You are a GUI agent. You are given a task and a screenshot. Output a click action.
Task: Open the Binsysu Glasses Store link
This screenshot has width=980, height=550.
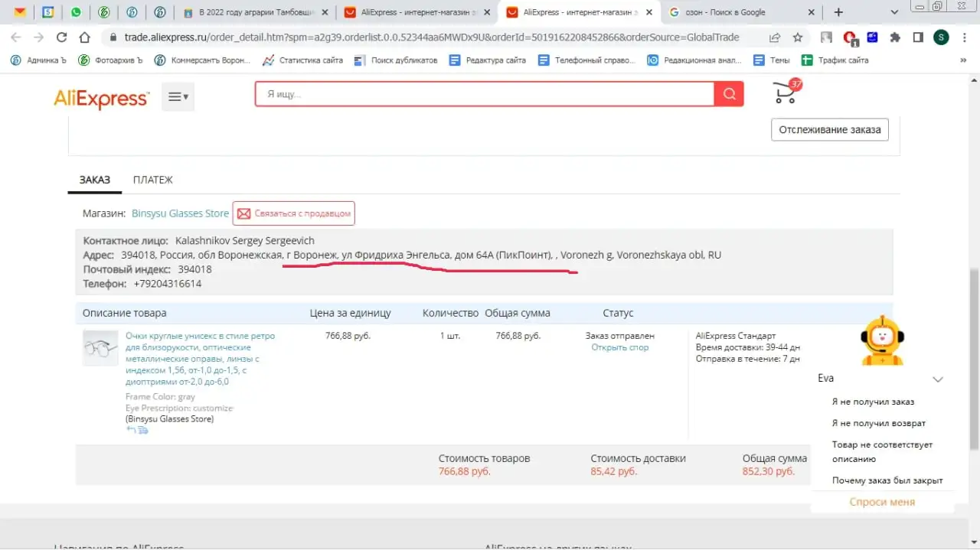[x=180, y=213]
